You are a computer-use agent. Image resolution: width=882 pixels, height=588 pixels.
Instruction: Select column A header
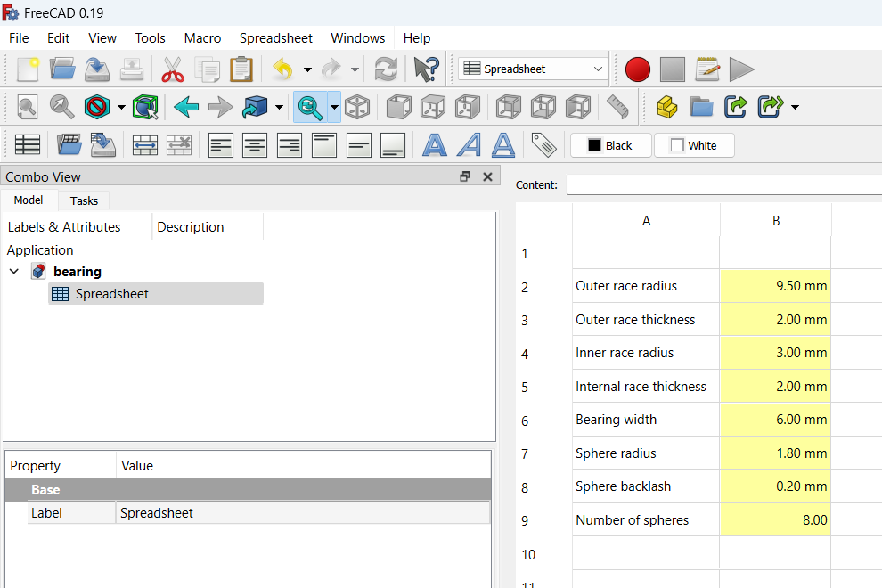pos(646,221)
